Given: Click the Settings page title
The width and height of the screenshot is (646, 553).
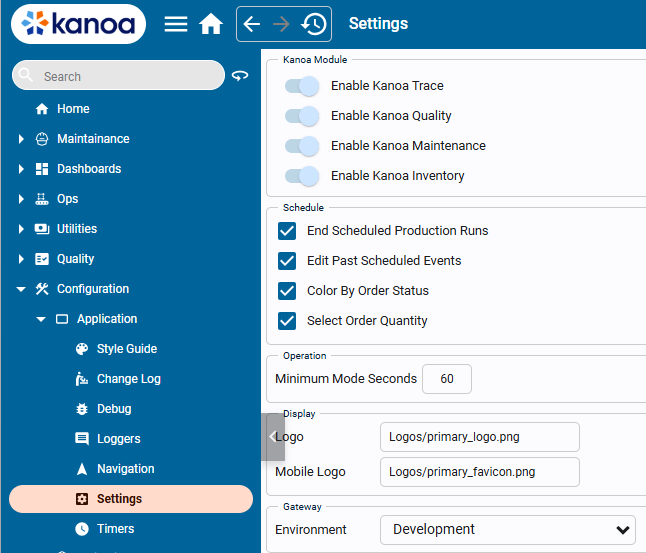Looking at the screenshot, I should [x=378, y=24].
